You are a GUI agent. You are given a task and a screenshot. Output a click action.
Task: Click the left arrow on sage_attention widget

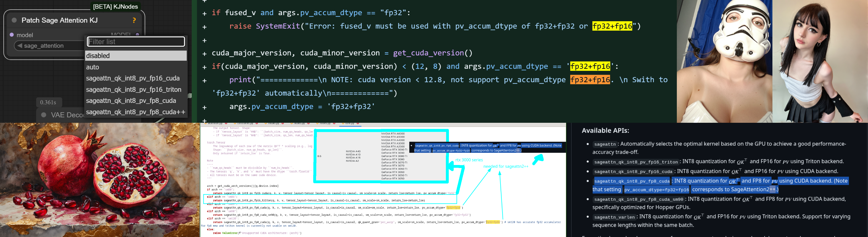[x=20, y=46]
